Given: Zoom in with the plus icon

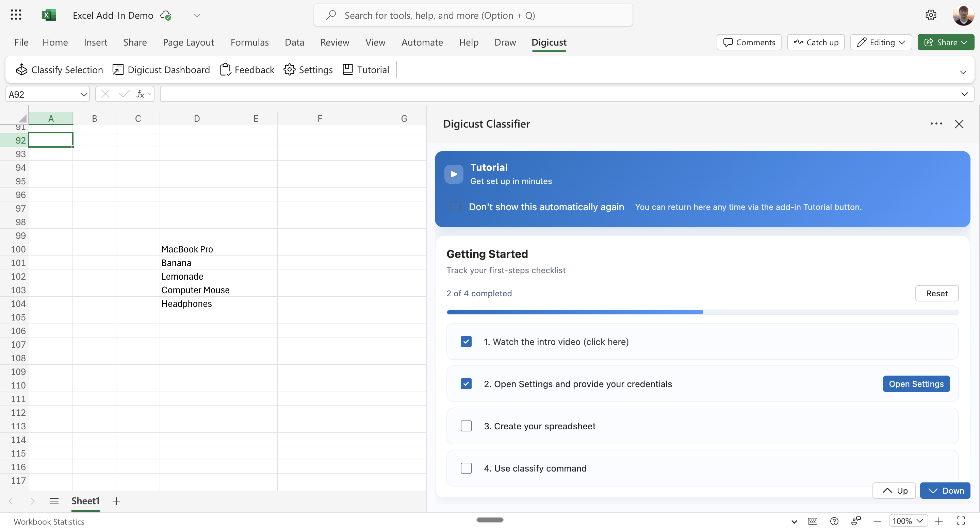Looking at the screenshot, I should [x=939, y=521].
